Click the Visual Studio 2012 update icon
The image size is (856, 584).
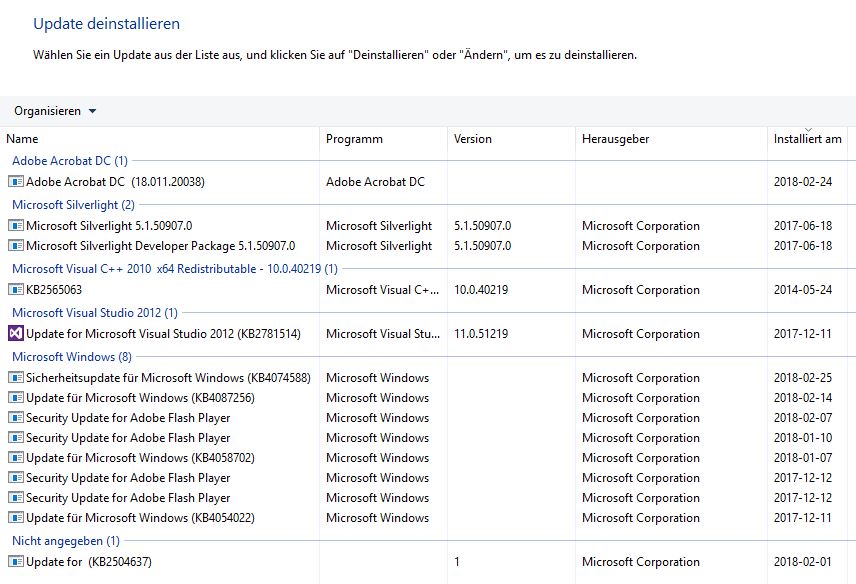click(15, 334)
